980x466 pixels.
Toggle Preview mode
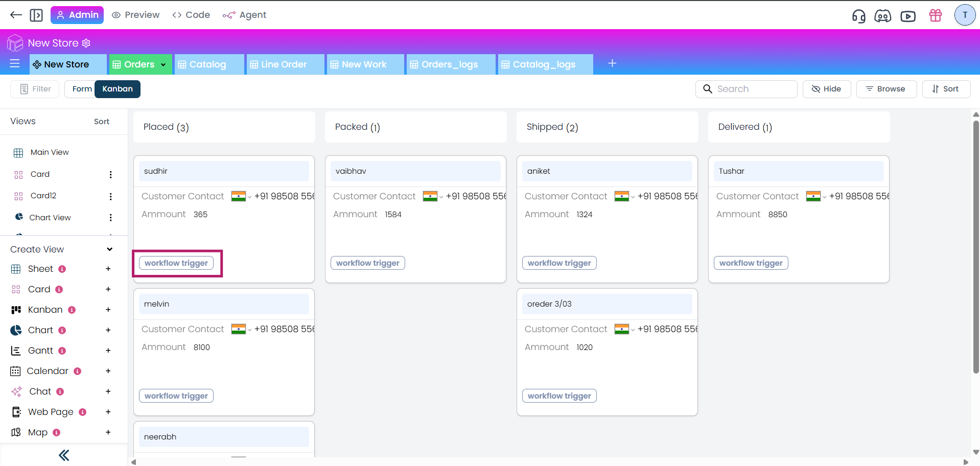(136, 15)
